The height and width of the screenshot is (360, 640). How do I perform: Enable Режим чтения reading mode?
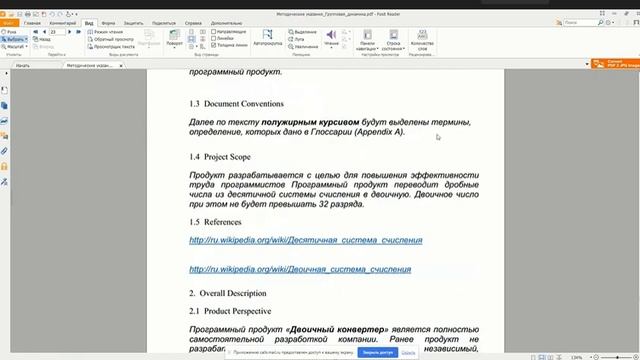pos(105,32)
